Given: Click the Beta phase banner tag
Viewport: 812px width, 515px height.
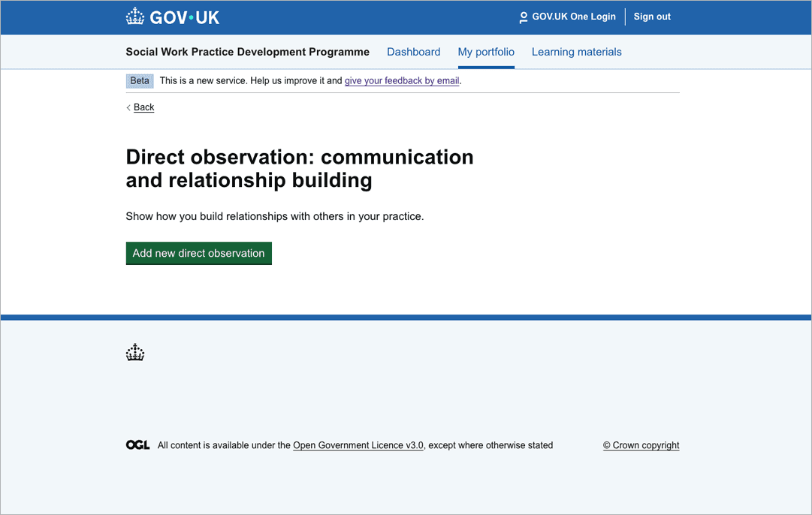Looking at the screenshot, I should pos(139,80).
